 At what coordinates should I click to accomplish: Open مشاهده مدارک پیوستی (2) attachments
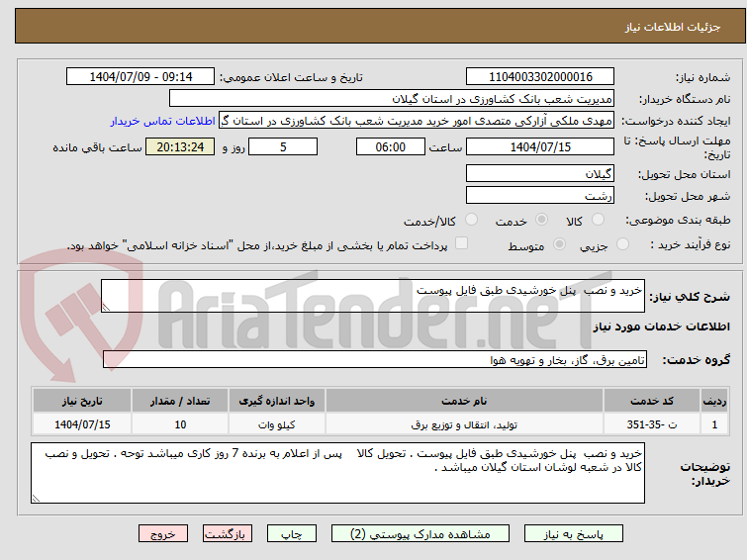coord(420,534)
